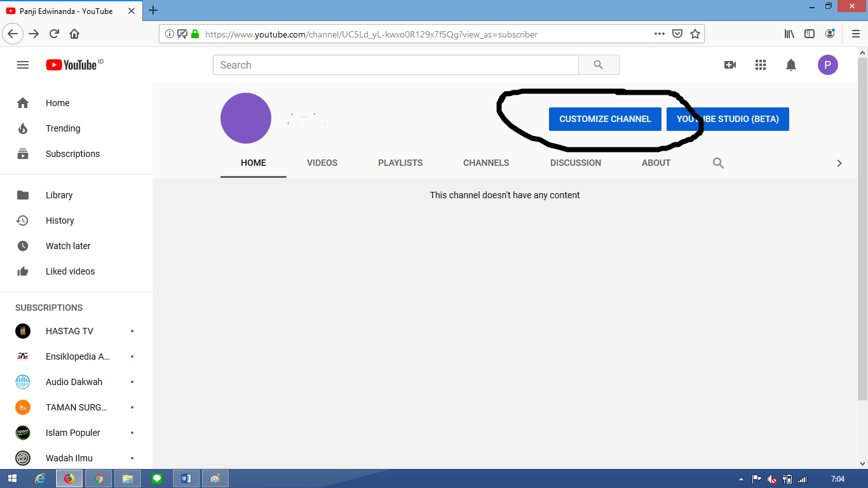Image resolution: width=868 pixels, height=488 pixels.
Task: Click the Firefox home button
Action: [x=74, y=34]
